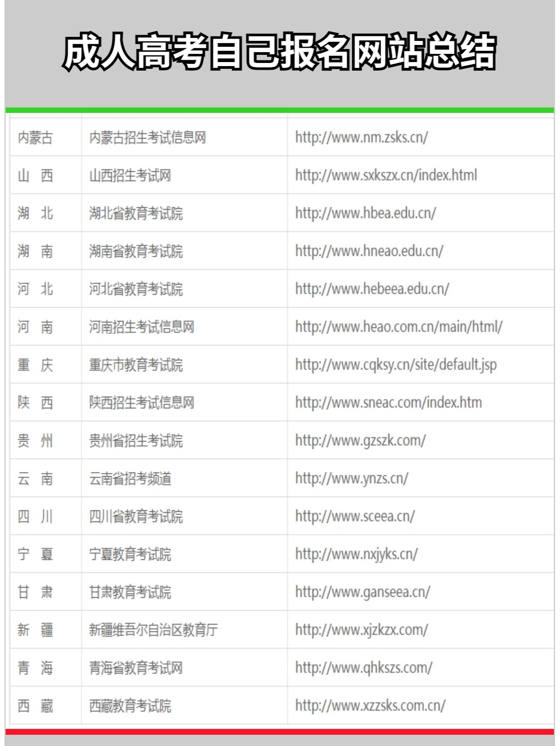This screenshot has width=560, height=746.
Task: Open the http://www.hneao.edu.cn/ link
Action: point(369,250)
